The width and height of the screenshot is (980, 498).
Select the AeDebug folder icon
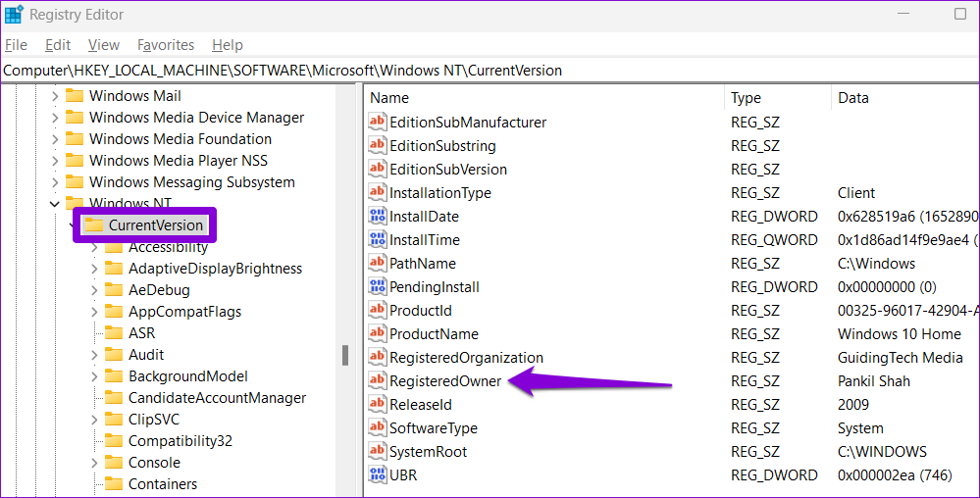coord(114,290)
